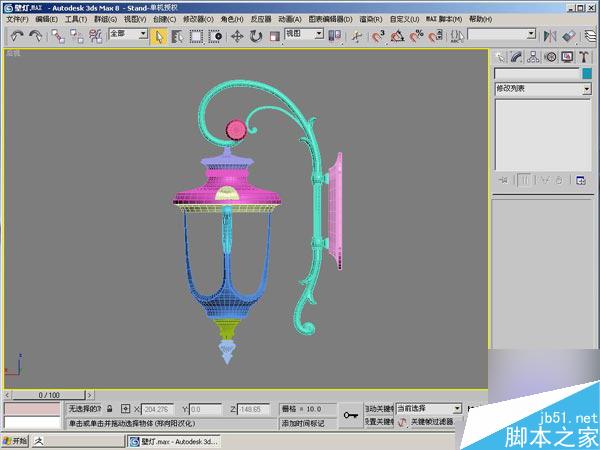Toggle the 3D Snaps magnet icon
600x450 pixels.
pyautogui.click(x=378, y=36)
